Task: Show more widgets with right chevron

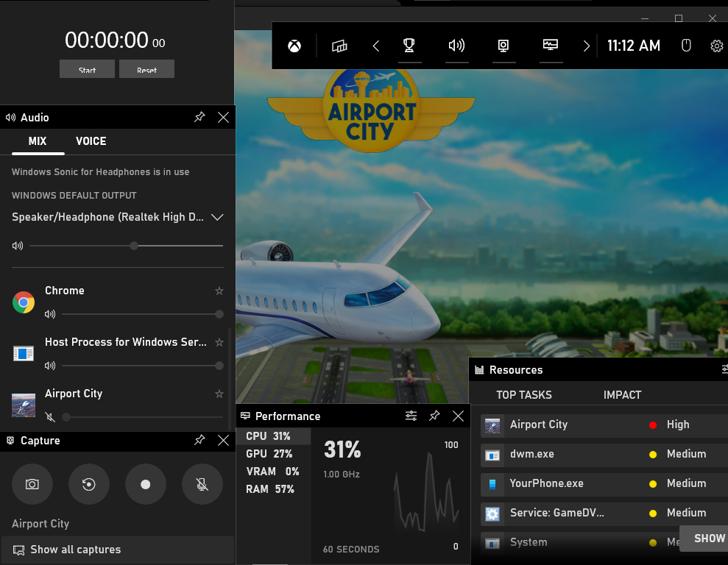Action: [587, 46]
